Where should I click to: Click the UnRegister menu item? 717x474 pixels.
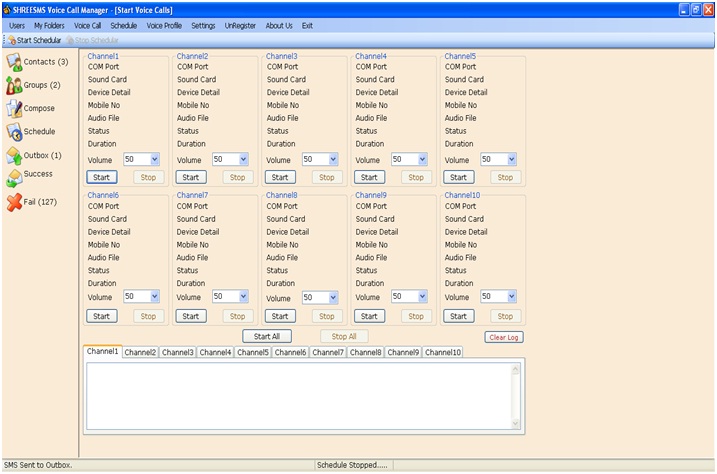pos(240,26)
